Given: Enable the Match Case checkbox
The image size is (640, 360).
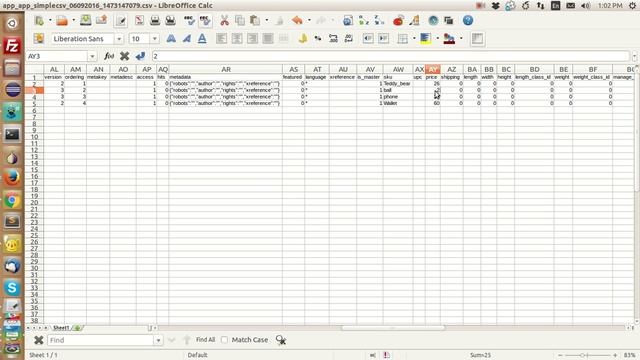Looking at the screenshot, I should tap(224, 340).
